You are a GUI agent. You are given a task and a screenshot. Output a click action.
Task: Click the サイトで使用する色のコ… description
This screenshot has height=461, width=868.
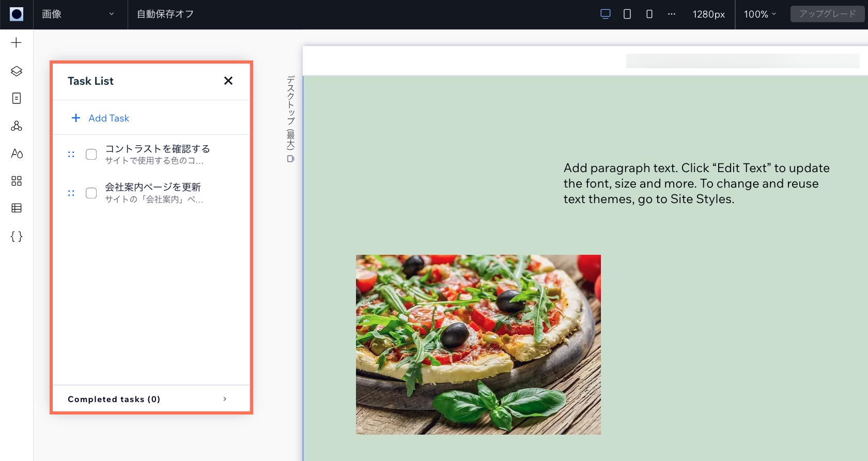point(154,161)
